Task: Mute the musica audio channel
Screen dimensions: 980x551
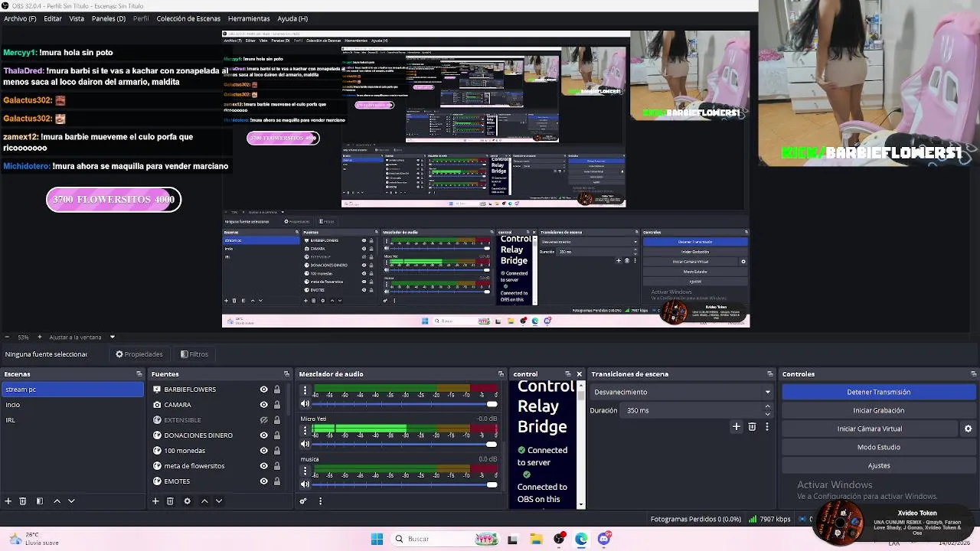Action: 305,484
